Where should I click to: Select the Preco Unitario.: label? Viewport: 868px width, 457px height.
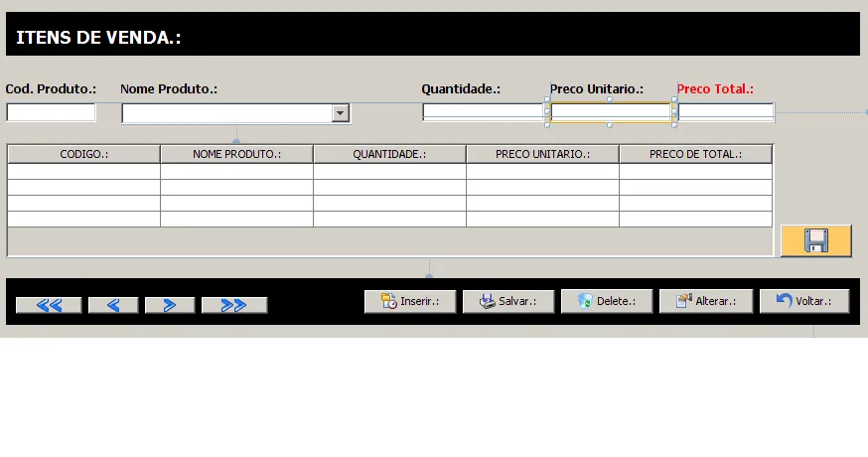tap(597, 89)
